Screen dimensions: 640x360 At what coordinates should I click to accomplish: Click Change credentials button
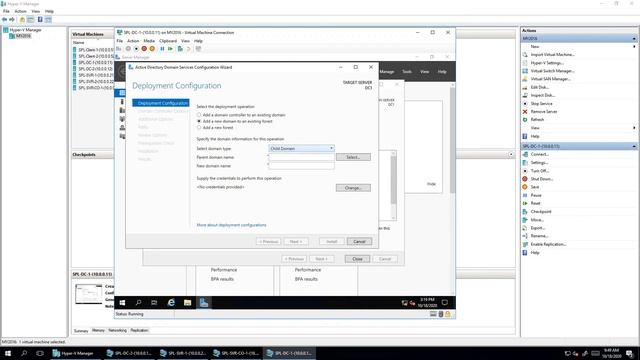tap(353, 188)
